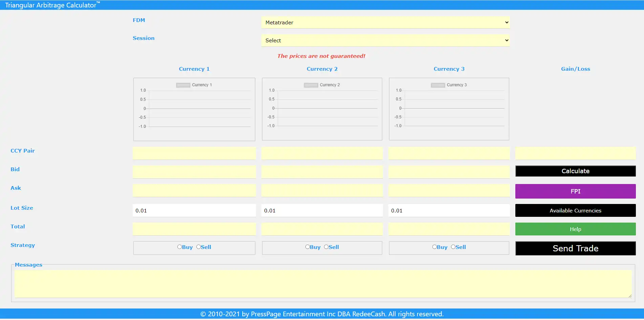Toggle the Currency 2 chart legend swatch
This screenshot has width=644, height=320.
[x=311, y=85]
